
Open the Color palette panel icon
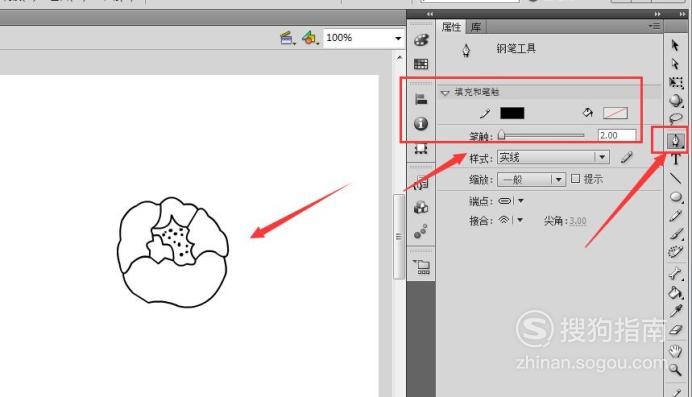[421, 40]
